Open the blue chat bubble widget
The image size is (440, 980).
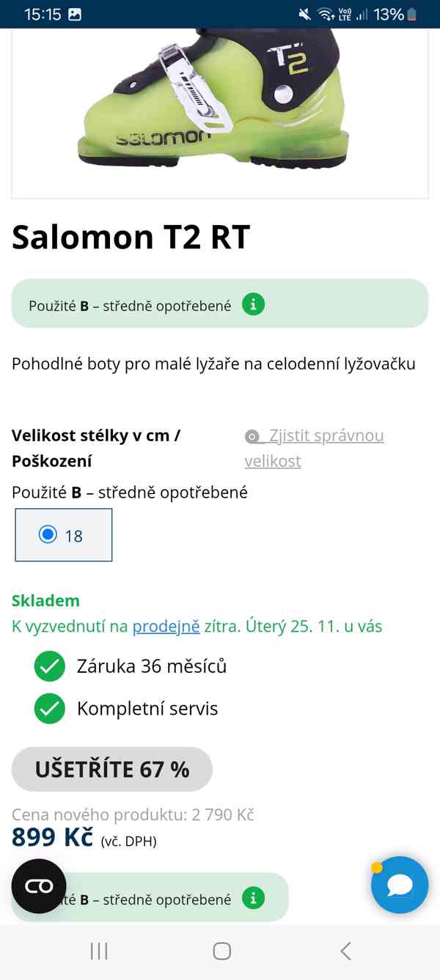[x=400, y=885]
